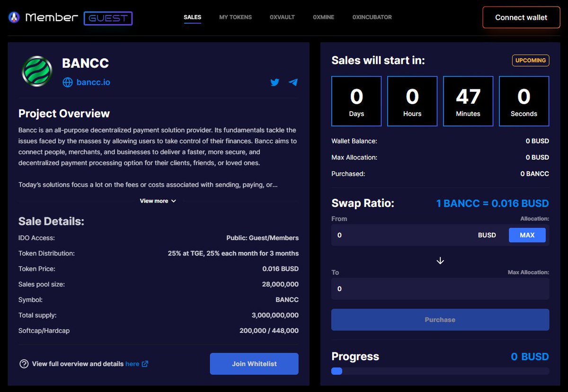Image resolution: width=568 pixels, height=392 pixels.
Task: Click the '28,000,000' sales pool size value
Action: pyautogui.click(x=280, y=285)
